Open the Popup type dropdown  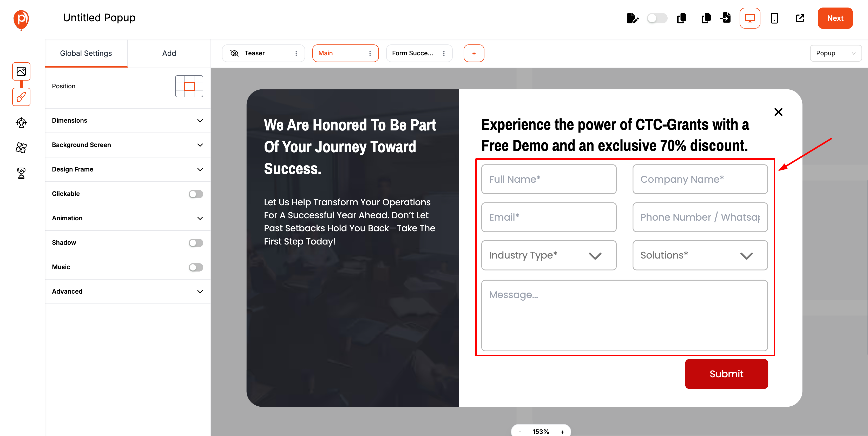tap(835, 53)
